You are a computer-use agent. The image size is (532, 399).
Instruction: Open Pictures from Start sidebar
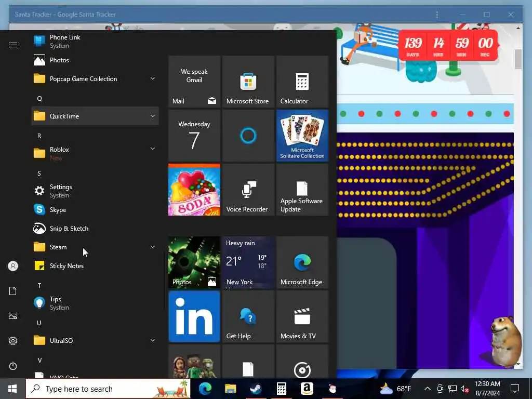pyautogui.click(x=13, y=316)
